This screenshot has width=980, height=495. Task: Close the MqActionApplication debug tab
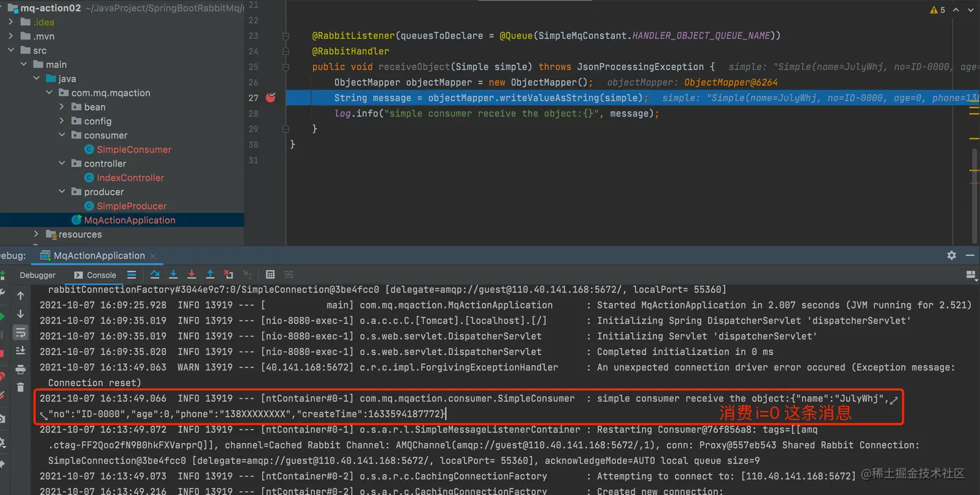153,256
